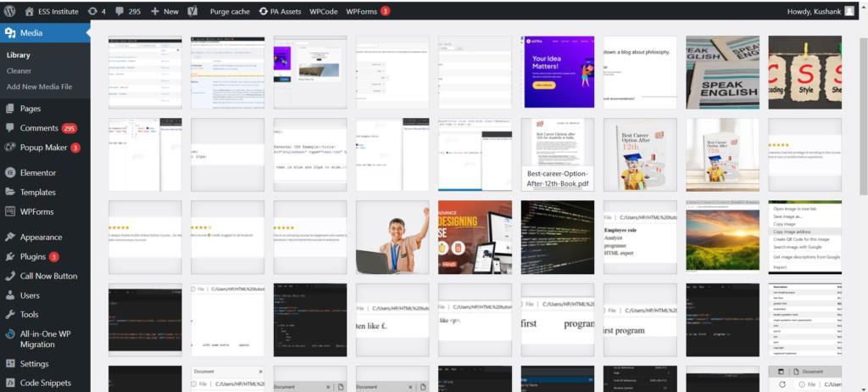The height and width of the screenshot is (392, 868).
Task: Click the media library vertical scrollbar
Action: (863, 116)
